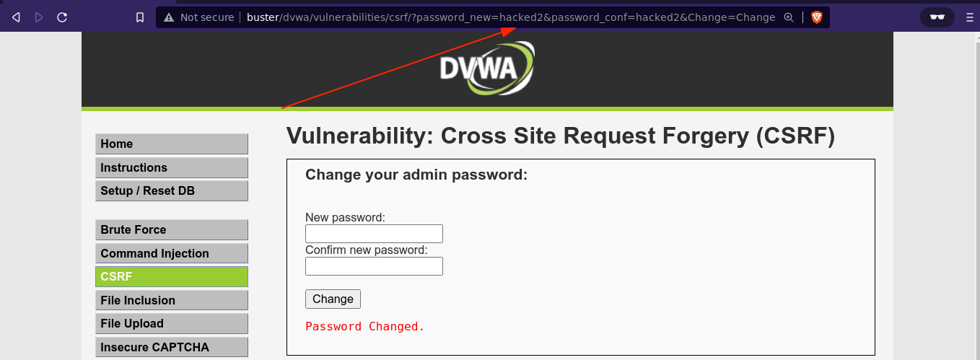
Task: Click the Not secure warning triangle icon
Action: [x=168, y=17]
